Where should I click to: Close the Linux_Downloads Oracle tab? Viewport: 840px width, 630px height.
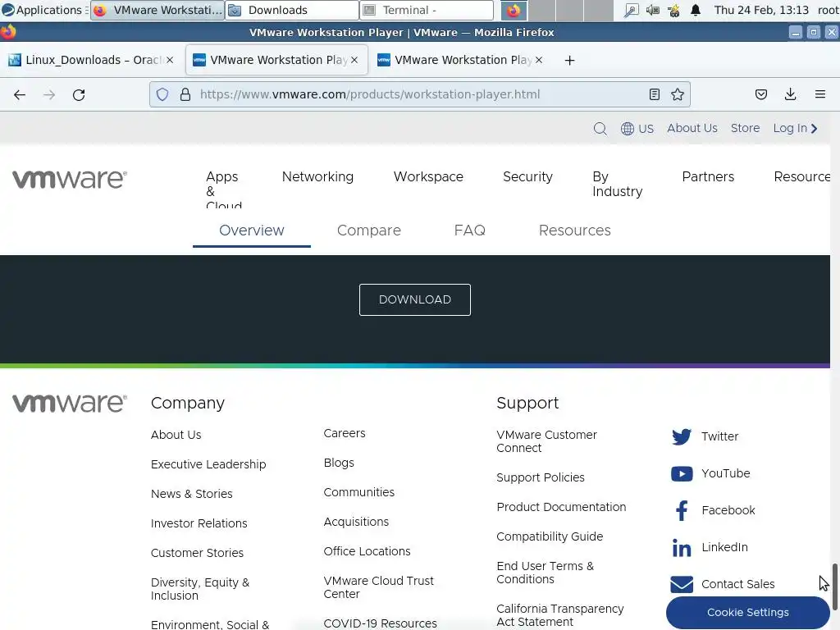click(x=170, y=60)
